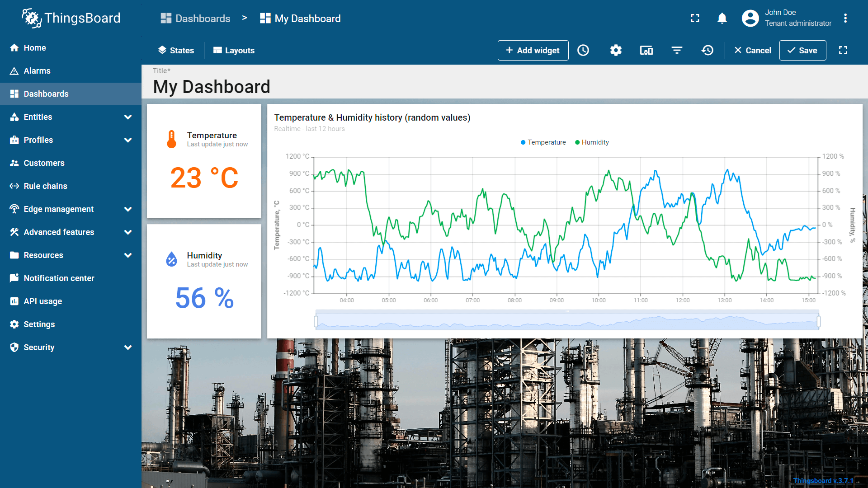Open the timewindow clock icon
Screen dimensions: 868x488
[x=583, y=50]
